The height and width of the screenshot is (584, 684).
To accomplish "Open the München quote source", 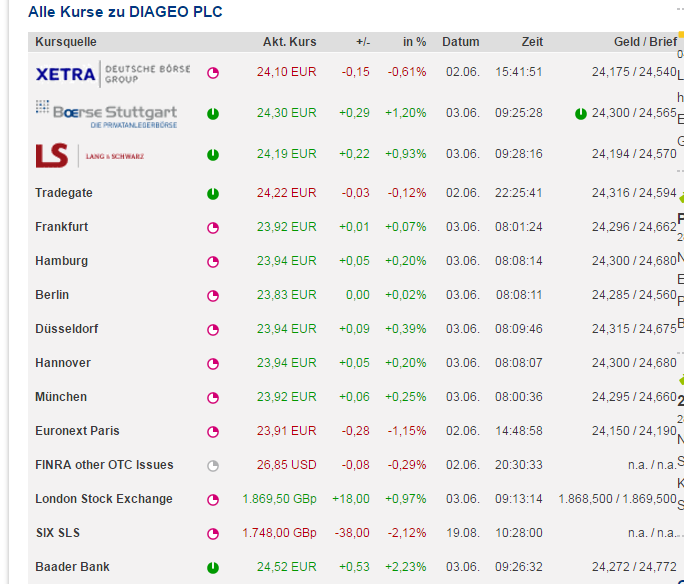I will (61, 397).
